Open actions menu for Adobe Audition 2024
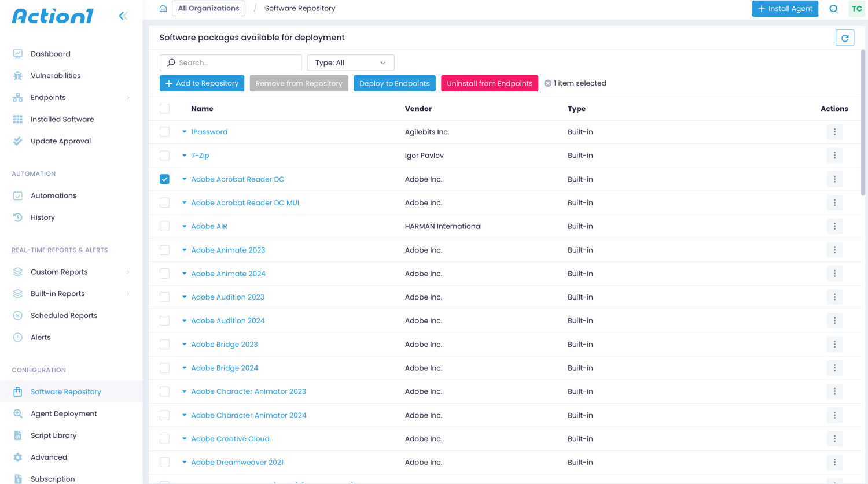 click(834, 320)
